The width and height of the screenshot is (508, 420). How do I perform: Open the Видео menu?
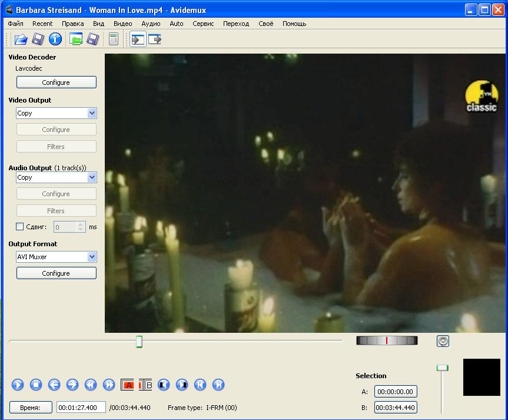[x=123, y=24]
